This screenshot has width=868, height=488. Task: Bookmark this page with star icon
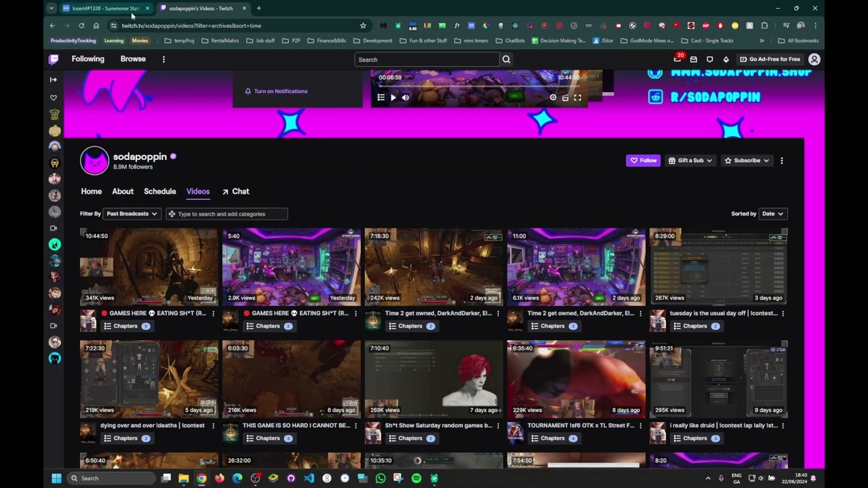(x=363, y=26)
